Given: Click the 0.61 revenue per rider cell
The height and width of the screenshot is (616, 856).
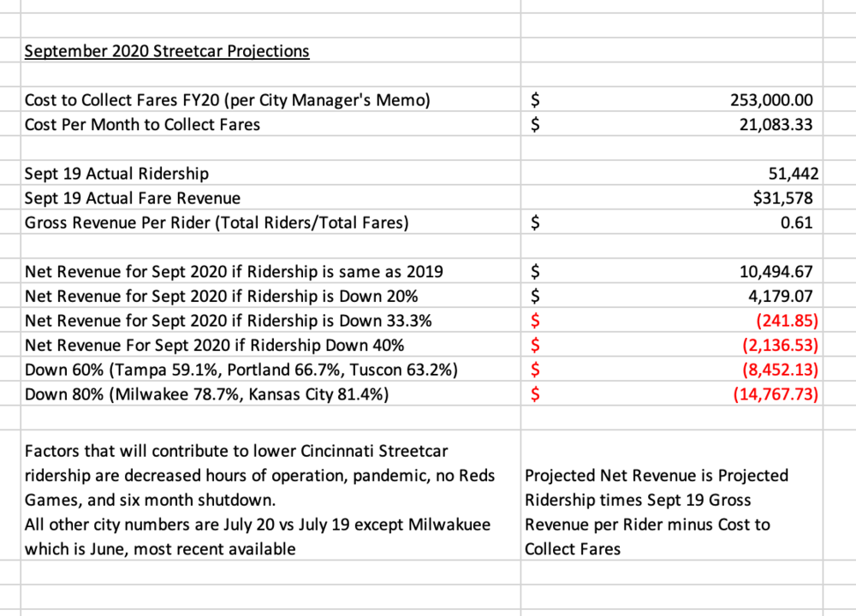Looking at the screenshot, I should [x=671, y=222].
